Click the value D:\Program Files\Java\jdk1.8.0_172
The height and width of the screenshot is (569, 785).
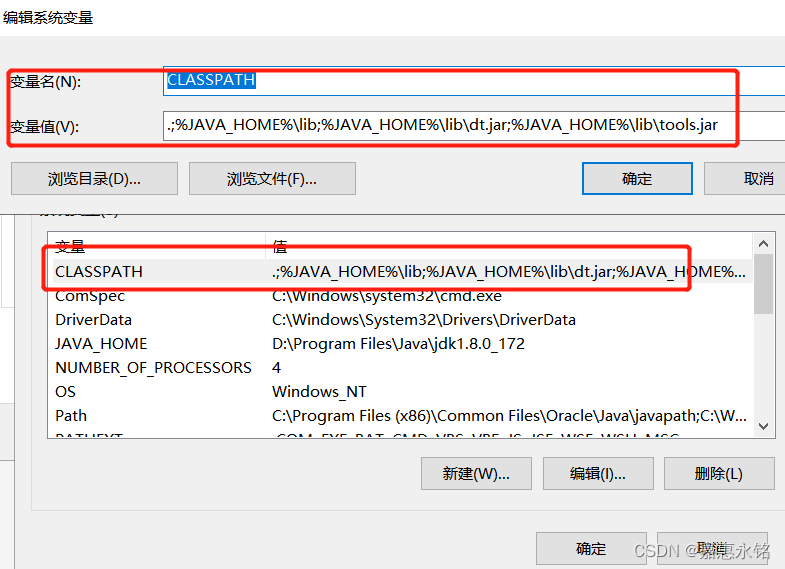(x=398, y=344)
